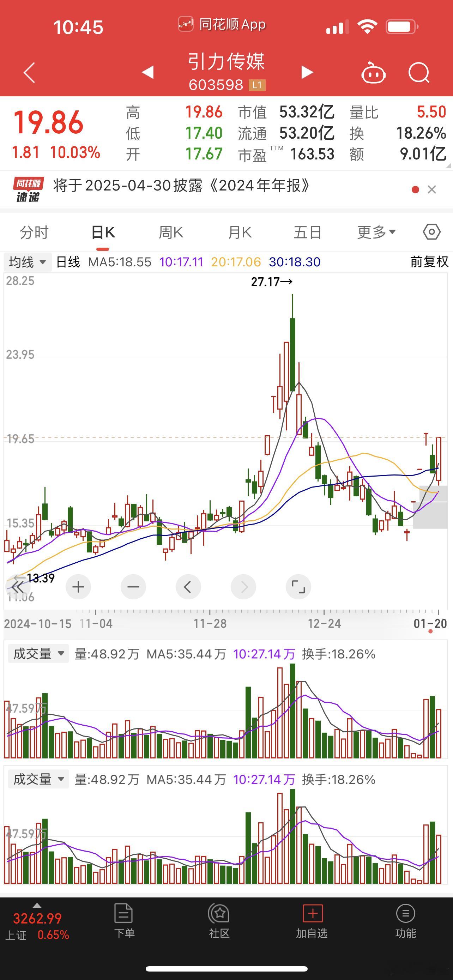The height and width of the screenshot is (980, 453).
Task: Open search magnifier icon
Action: (x=419, y=72)
